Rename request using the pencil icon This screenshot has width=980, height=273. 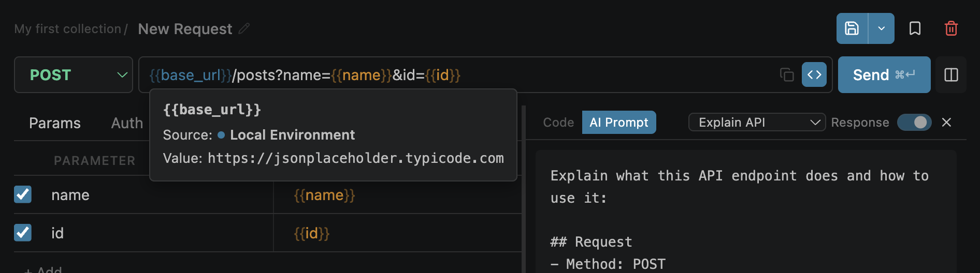[x=244, y=28]
